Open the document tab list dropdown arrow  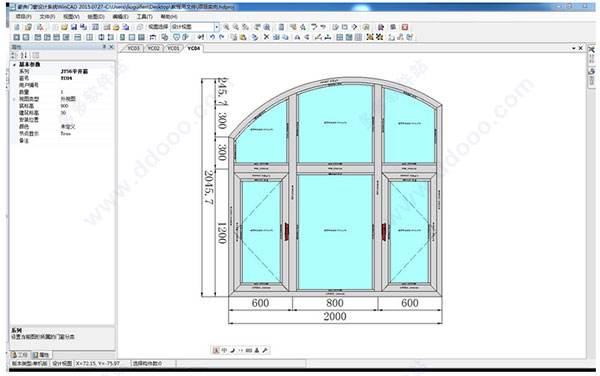pyautogui.click(x=574, y=48)
